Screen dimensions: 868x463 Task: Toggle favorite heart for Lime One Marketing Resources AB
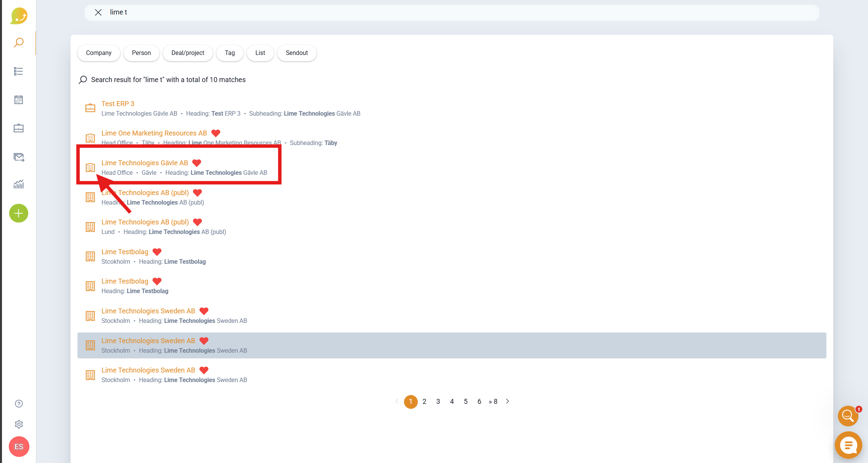216,133
